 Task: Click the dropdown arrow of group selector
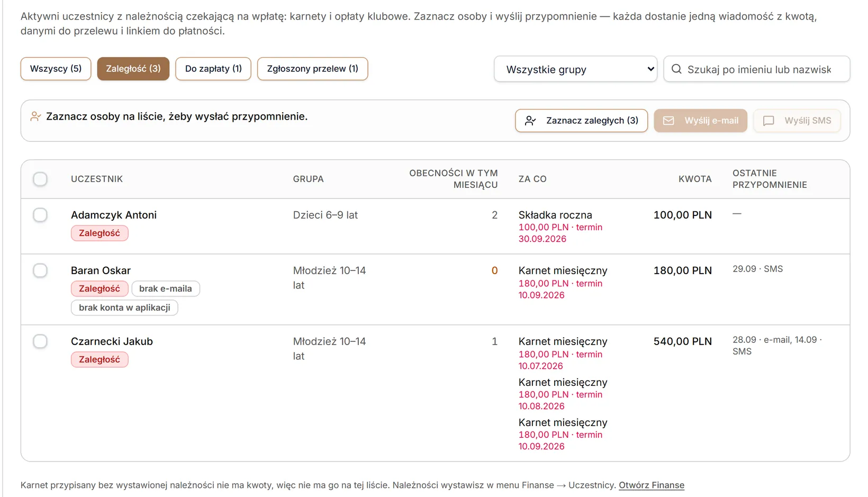pos(650,69)
